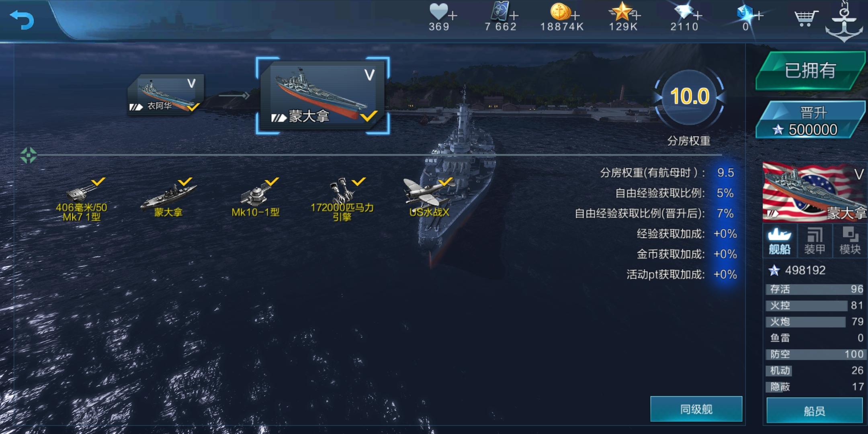The width and height of the screenshot is (868, 434).
Task: Add gold coins via coin icon
Action: tap(561, 11)
